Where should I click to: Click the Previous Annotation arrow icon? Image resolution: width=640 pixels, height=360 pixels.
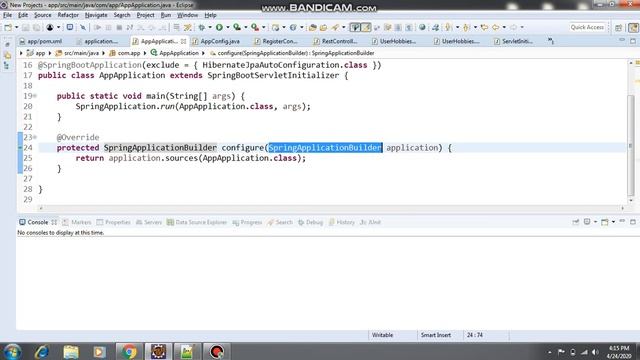coord(466,27)
